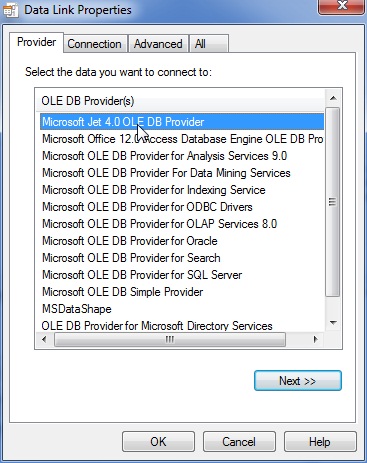Click the vertical scrollbar thumb
Viewport: 367px width, 463px height.
pos(332,202)
